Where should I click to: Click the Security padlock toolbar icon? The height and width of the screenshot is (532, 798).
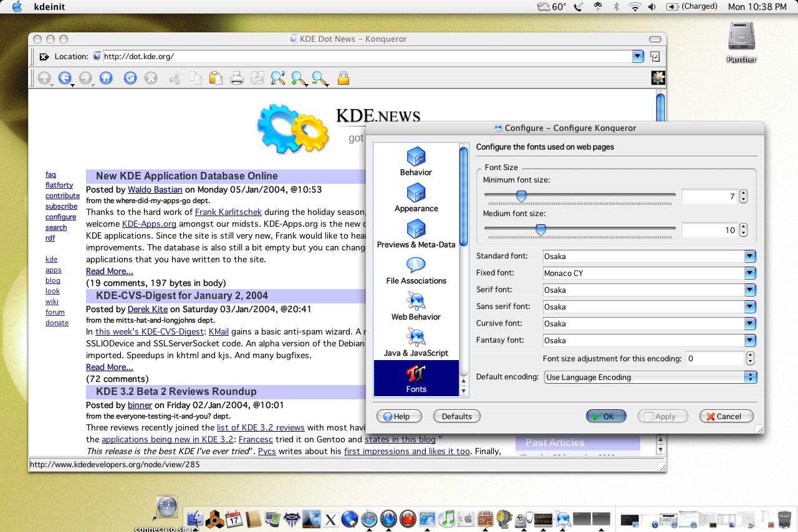[x=343, y=78]
